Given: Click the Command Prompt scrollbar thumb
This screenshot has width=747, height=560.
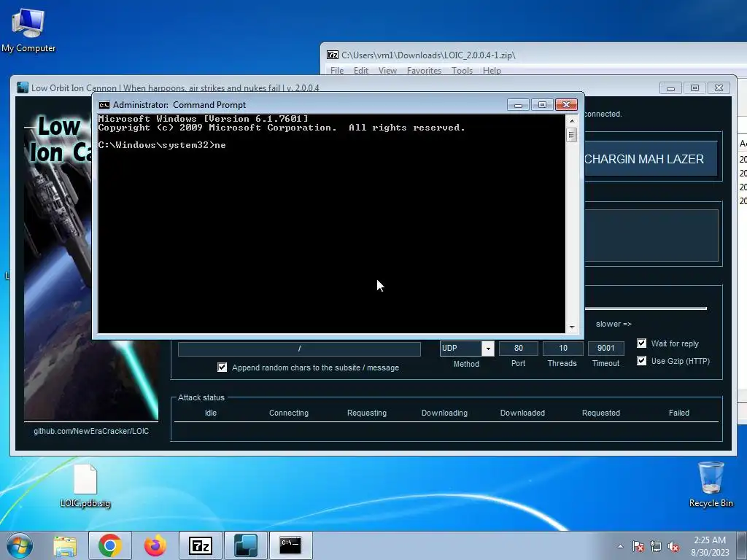Looking at the screenshot, I should click(x=572, y=135).
